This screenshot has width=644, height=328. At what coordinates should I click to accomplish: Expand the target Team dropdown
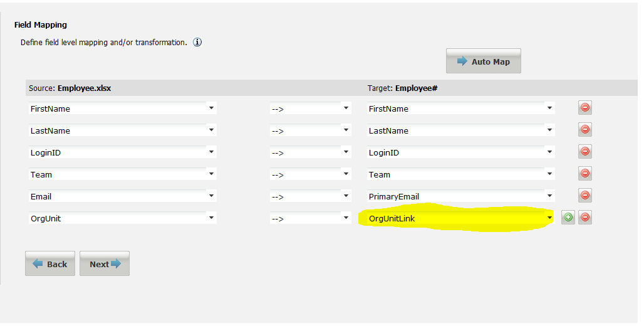click(549, 174)
